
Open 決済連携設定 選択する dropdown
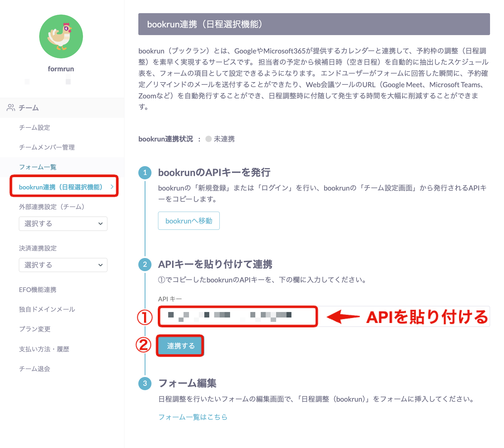tap(63, 265)
